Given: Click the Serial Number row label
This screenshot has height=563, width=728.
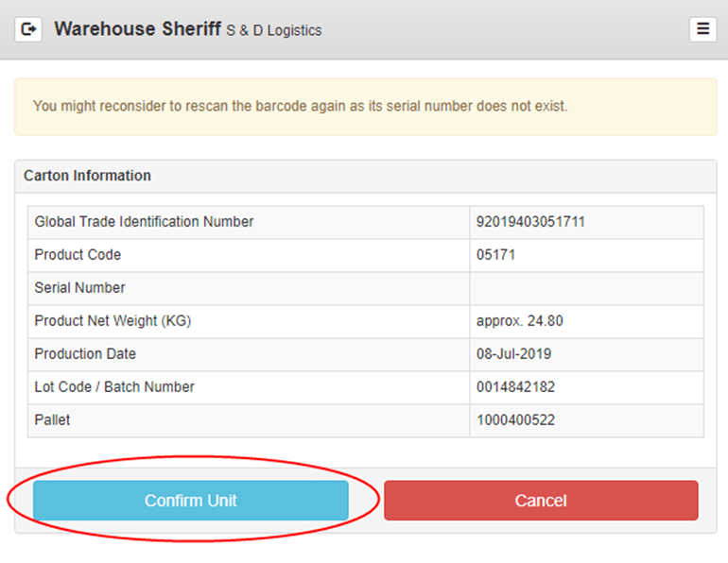Looking at the screenshot, I should (79, 288).
